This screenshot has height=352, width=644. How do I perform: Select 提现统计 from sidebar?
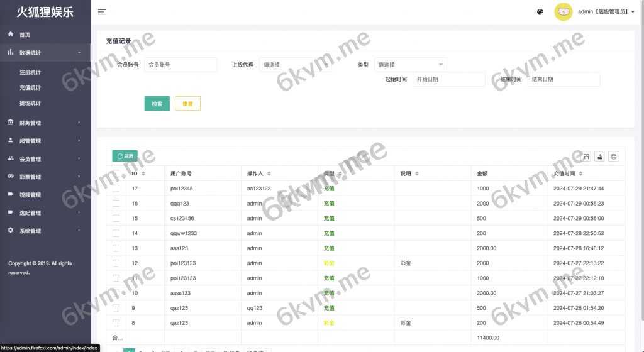30,102
